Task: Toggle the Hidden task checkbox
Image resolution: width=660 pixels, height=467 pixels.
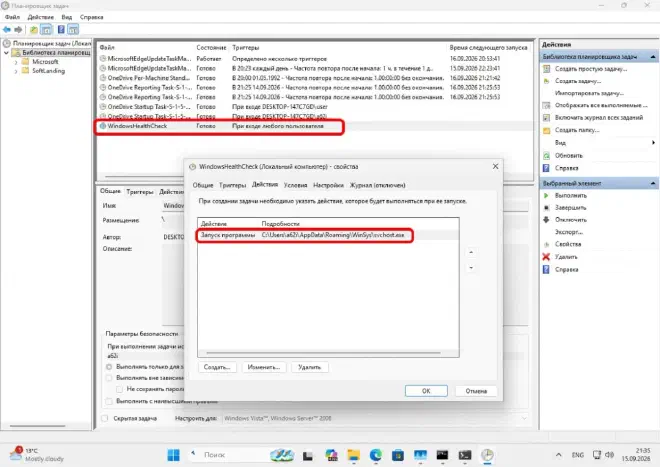Action: pyautogui.click(x=105, y=418)
